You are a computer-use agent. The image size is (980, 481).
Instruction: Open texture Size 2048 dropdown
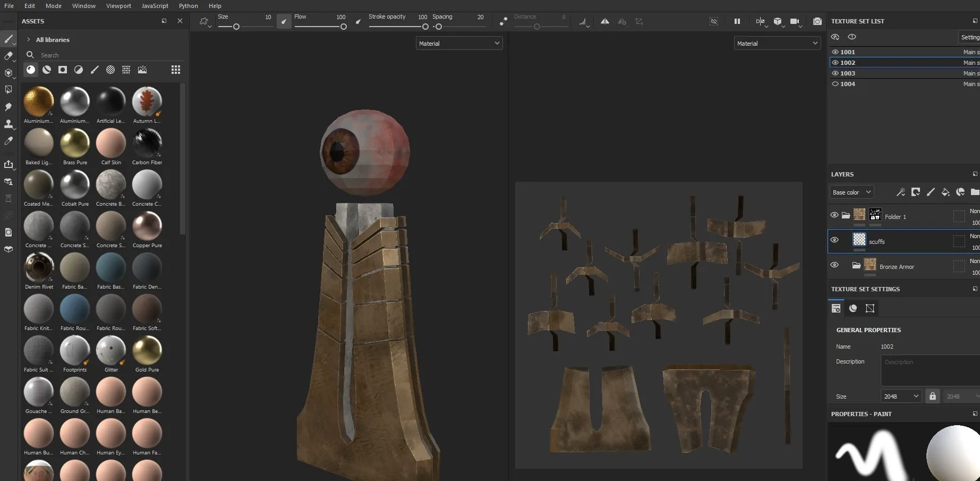[901, 396]
